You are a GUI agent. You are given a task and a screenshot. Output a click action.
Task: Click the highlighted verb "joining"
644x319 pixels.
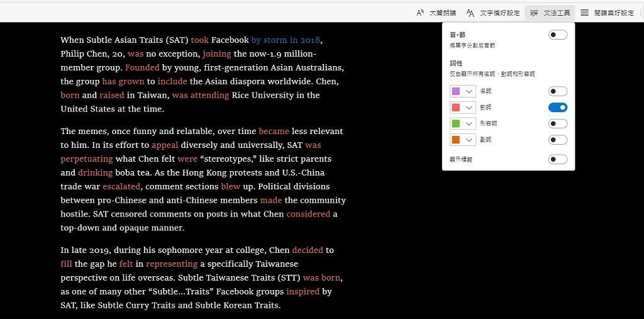pos(217,54)
